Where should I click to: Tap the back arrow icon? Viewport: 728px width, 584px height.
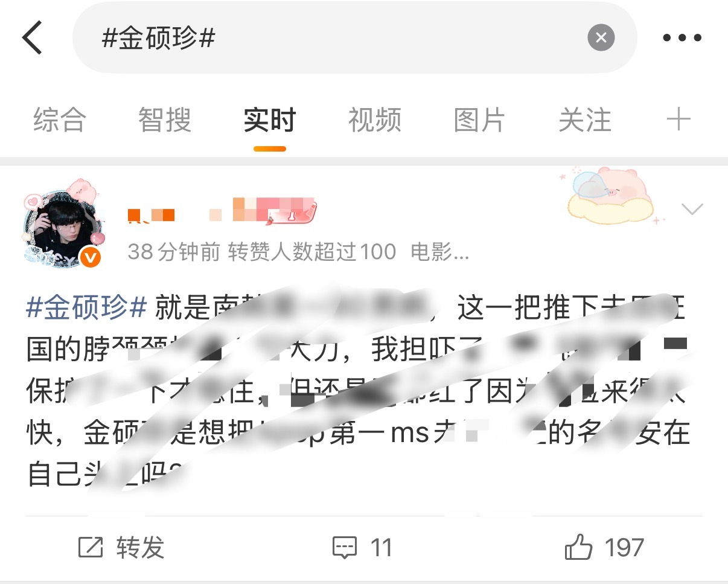(x=32, y=37)
